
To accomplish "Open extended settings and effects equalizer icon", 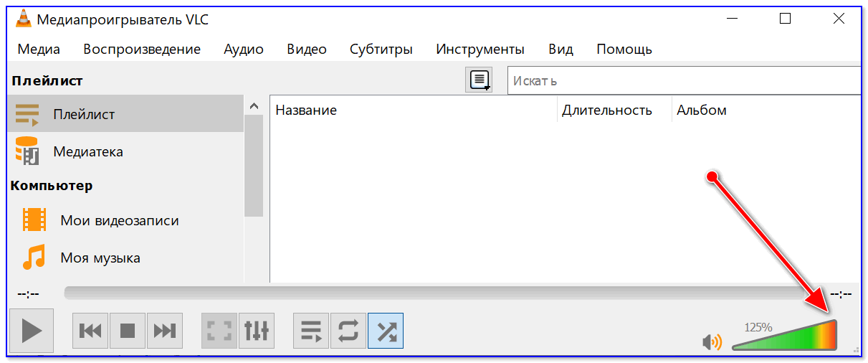I will pyautogui.click(x=257, y=331).
